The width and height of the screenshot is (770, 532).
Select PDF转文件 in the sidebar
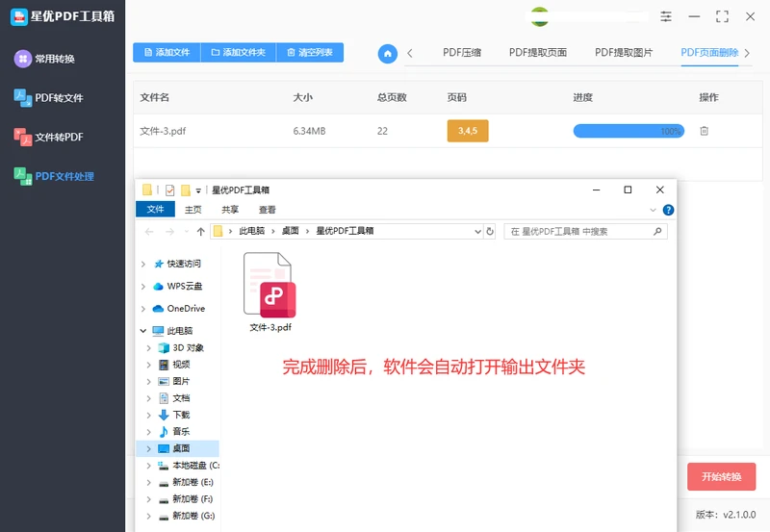coord(49,98)
